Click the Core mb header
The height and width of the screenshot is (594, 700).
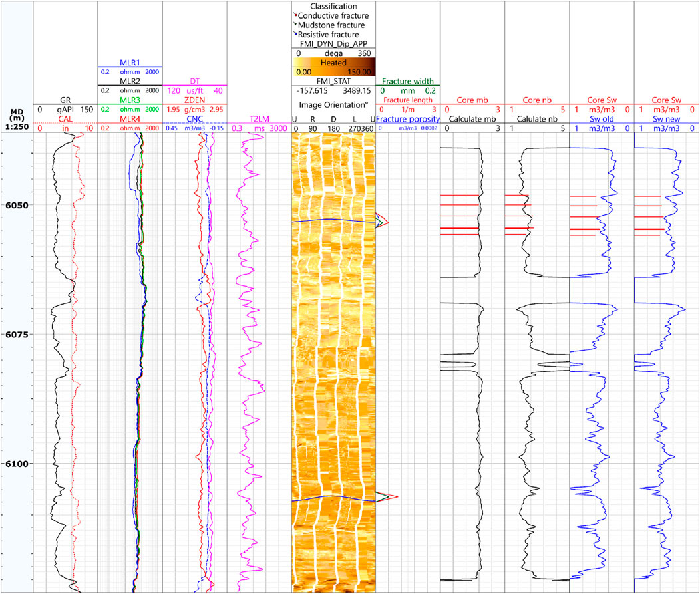pyautogui.click(x=472, y=100)
